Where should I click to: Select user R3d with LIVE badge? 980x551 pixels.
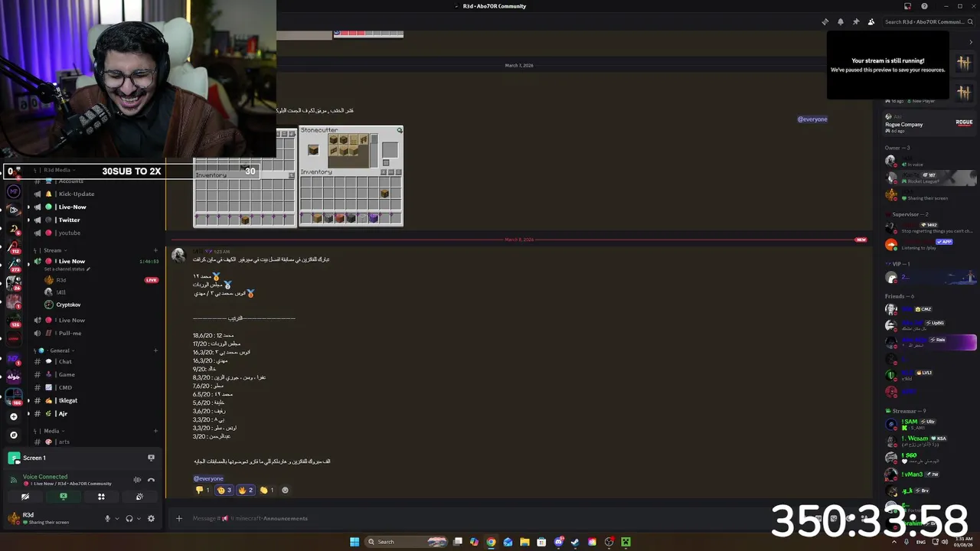[101, 280]
